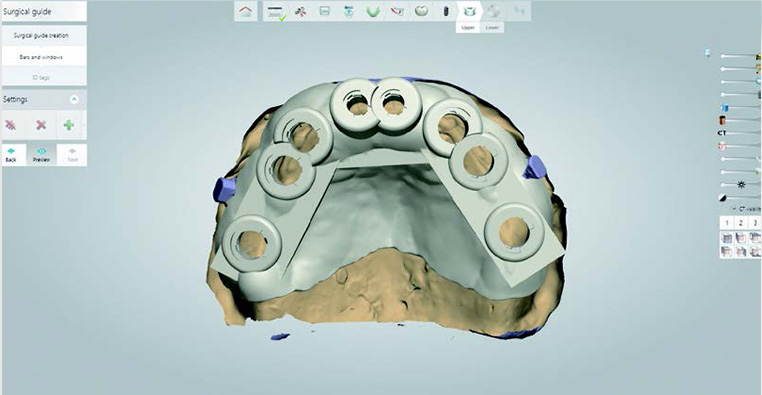Open the active surgical guide step icon

(469, 11)
